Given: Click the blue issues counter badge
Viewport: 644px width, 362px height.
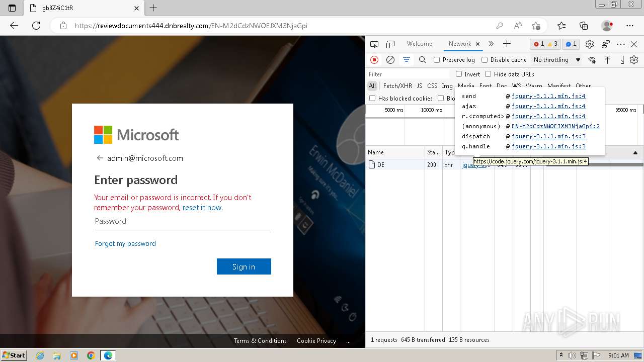Looking at the screenshot, I should point(571,44).
